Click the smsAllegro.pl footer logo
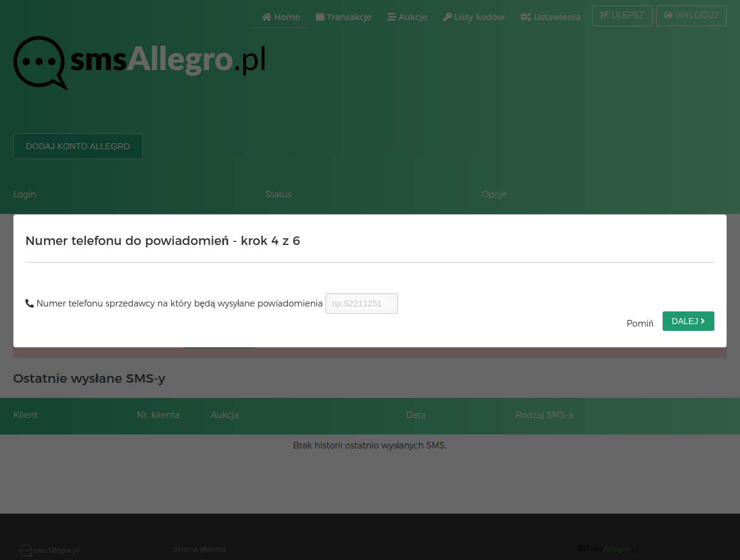The width and height of the screenshot is (740, 560). pos(49,550)
